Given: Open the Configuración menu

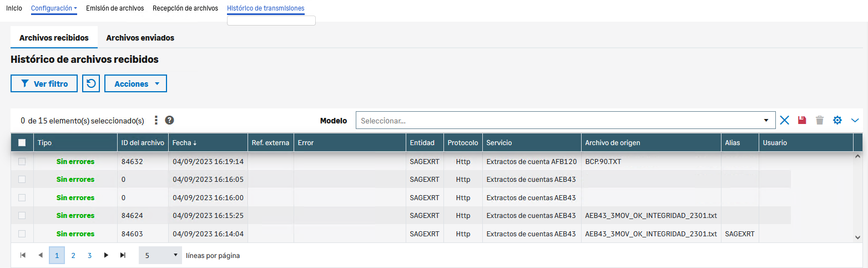Looking at the screenshot, I should pyautogui.click(x=54, y=8).
